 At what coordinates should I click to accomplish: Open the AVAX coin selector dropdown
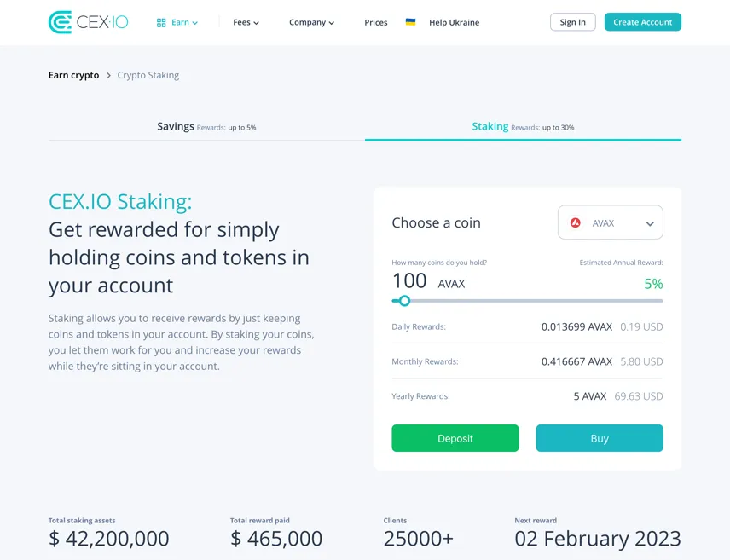coord(611,222)
